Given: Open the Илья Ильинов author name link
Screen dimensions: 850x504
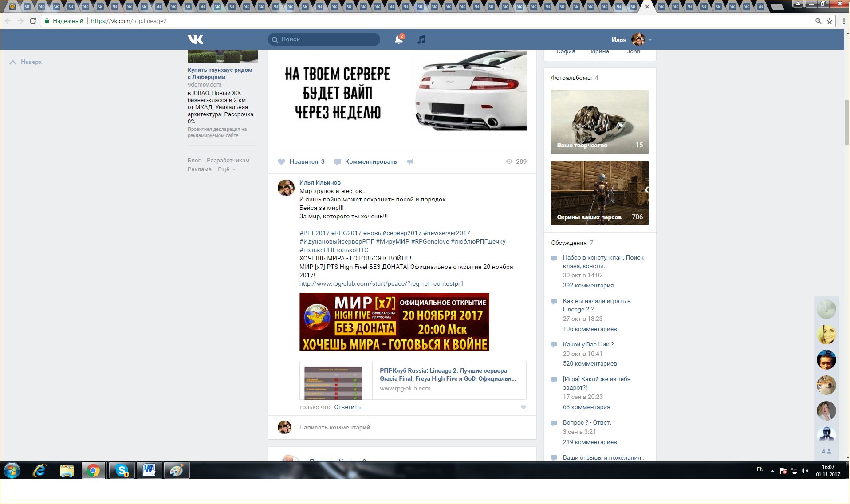Looking at the screenshot, I should (320, 182).
